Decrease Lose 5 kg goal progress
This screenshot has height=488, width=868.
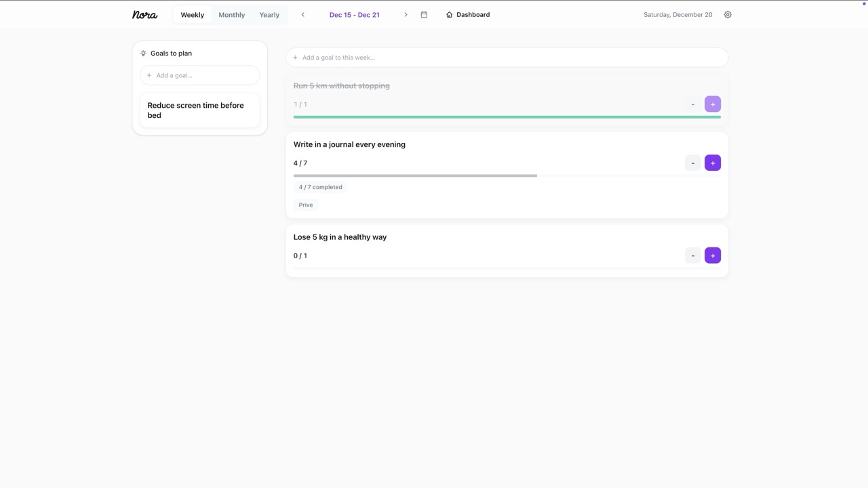(692, 256)
